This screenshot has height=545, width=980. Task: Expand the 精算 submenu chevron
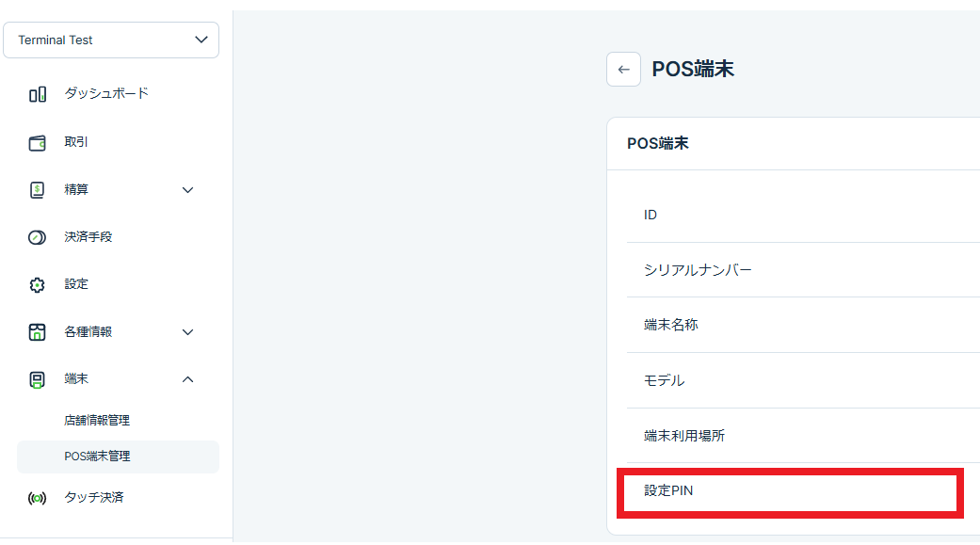187,190
